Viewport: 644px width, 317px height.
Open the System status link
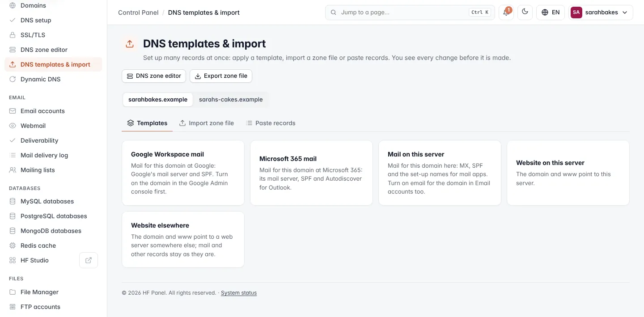(239, 293)
